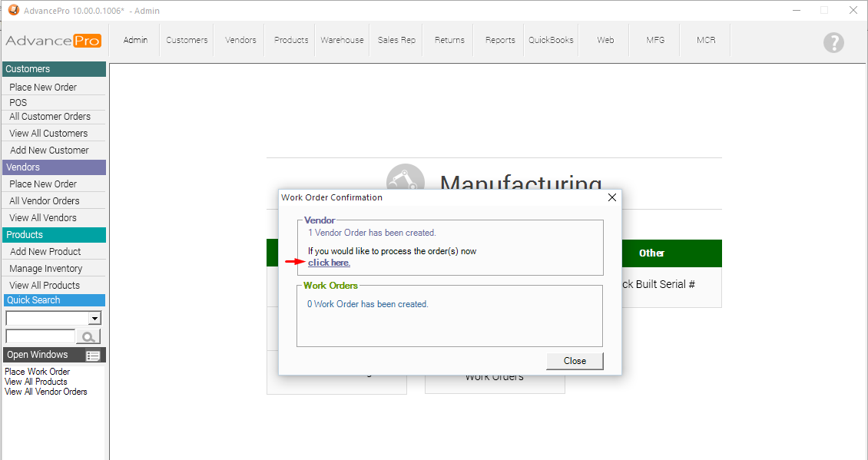This screenshot has width=868, height=460.
Task: Click Place New Order under Customers
Action: tap(43, 88)
